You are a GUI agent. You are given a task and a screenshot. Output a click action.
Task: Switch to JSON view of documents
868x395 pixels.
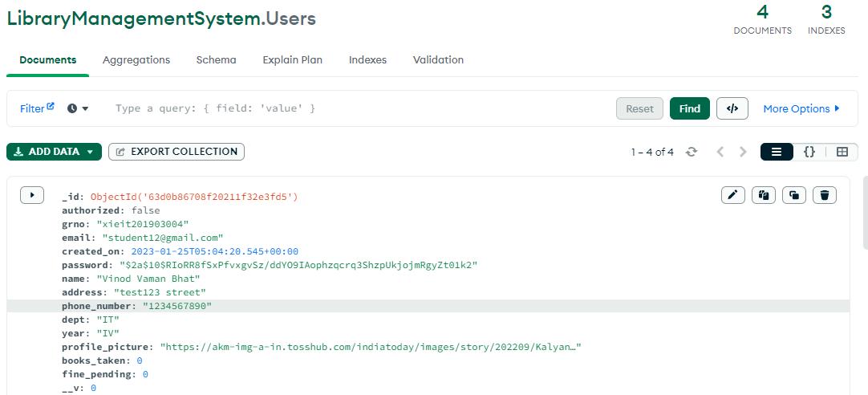pyautogui.click(x=809, y=152)
